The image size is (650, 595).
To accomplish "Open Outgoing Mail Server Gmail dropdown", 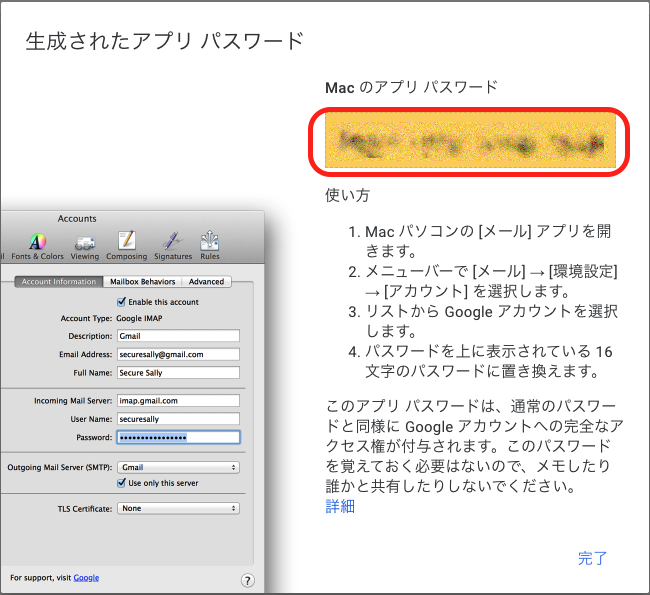I will tap(178, 467).
